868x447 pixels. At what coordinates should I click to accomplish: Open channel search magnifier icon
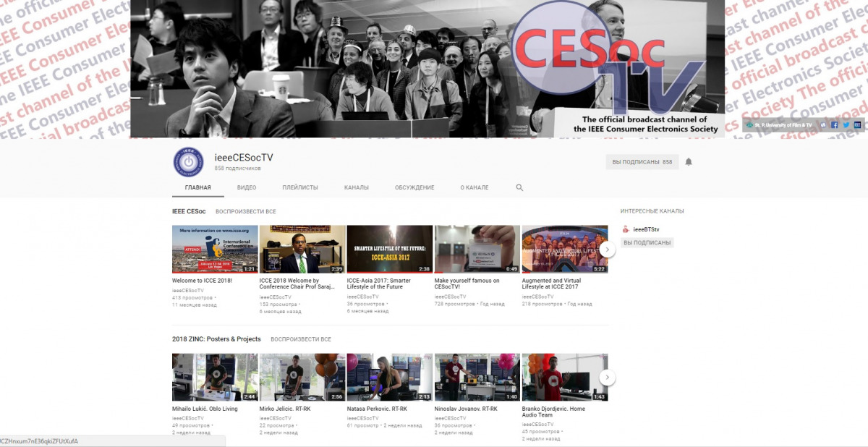click(x=519, y=188)
